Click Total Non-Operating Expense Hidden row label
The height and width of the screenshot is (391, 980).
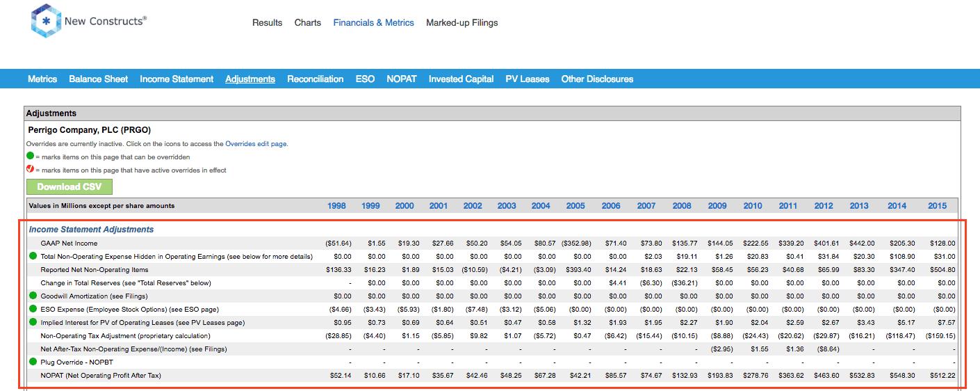(x=177, y=257)
